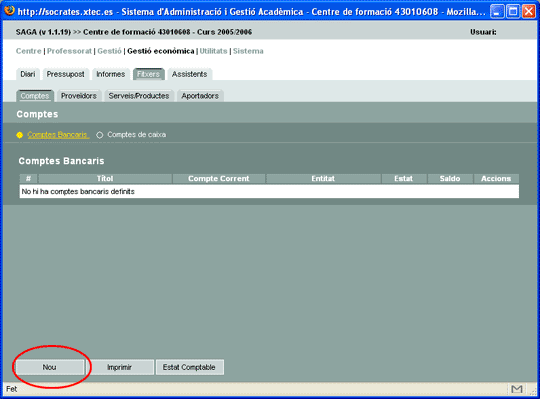Open the Assistents tab
The height and width of the screenshot is (399, 540).
(190, 74)
